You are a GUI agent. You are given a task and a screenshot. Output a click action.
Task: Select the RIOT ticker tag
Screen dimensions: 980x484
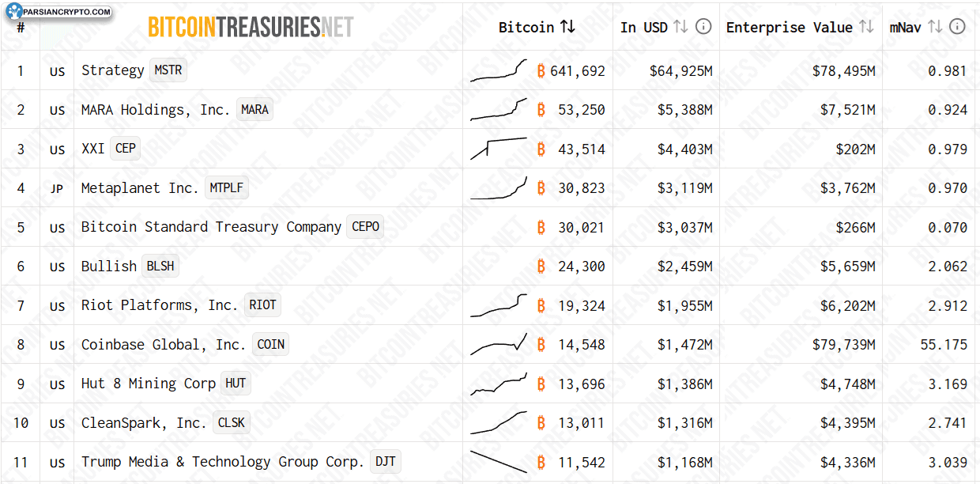pyautogui.click(x=262, y=305)
